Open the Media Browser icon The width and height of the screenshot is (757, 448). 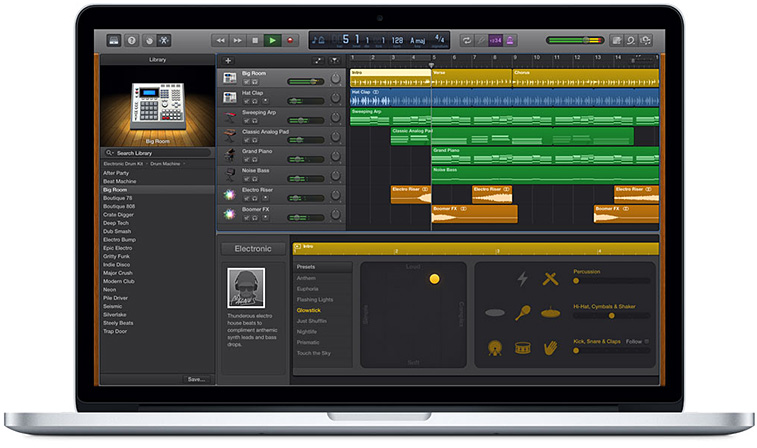pos(646,41)
